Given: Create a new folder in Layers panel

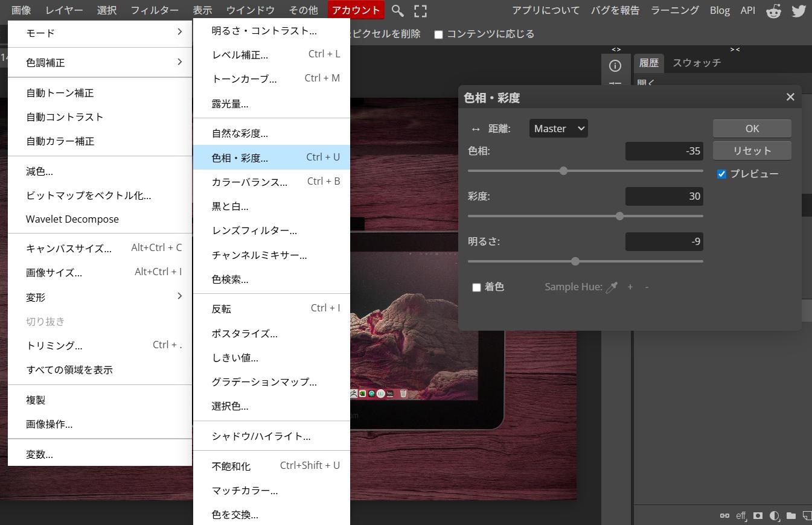Looking at the screenshot, I should pos(791,516).
